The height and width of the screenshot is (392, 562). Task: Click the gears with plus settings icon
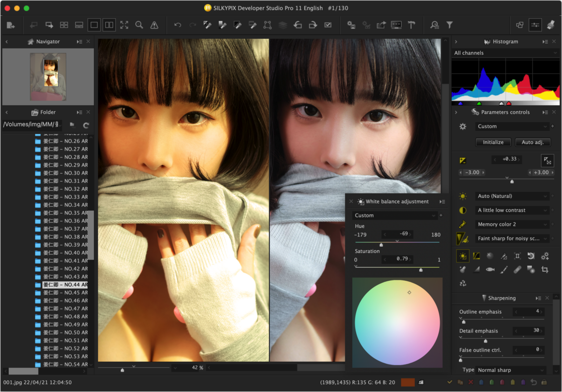coord(545,256)
